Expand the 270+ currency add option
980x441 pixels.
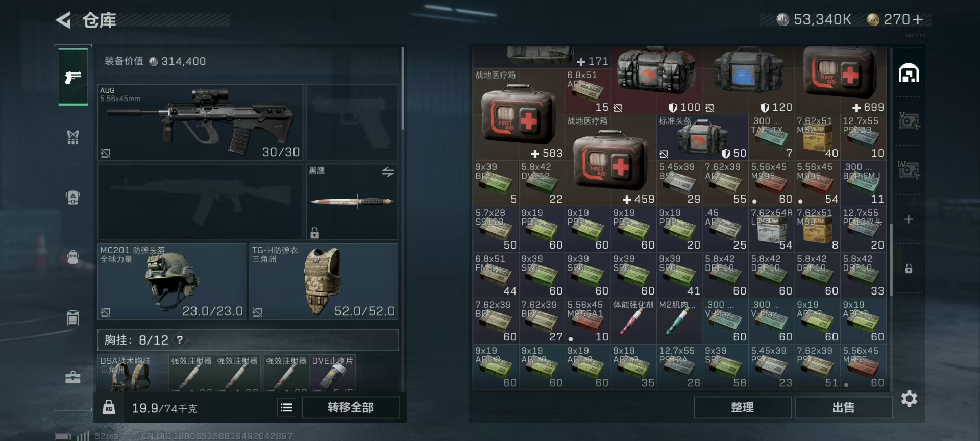click(x=918, y=19)
